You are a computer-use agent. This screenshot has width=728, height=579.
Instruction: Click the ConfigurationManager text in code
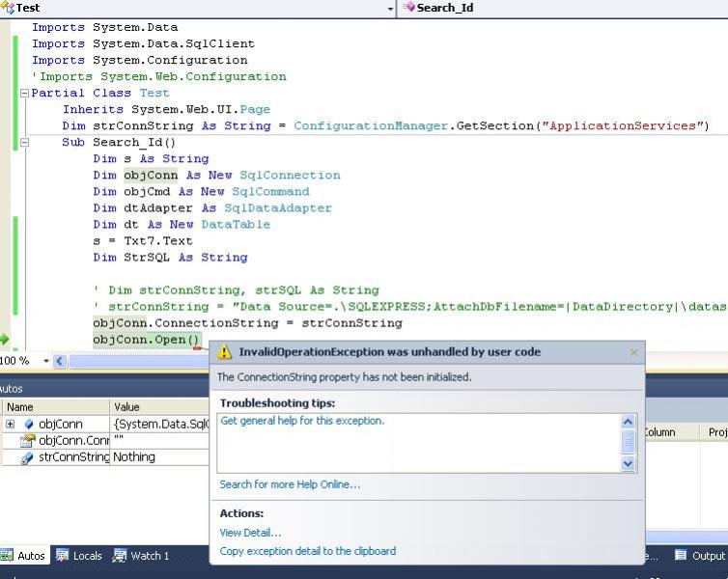point(371,125)
